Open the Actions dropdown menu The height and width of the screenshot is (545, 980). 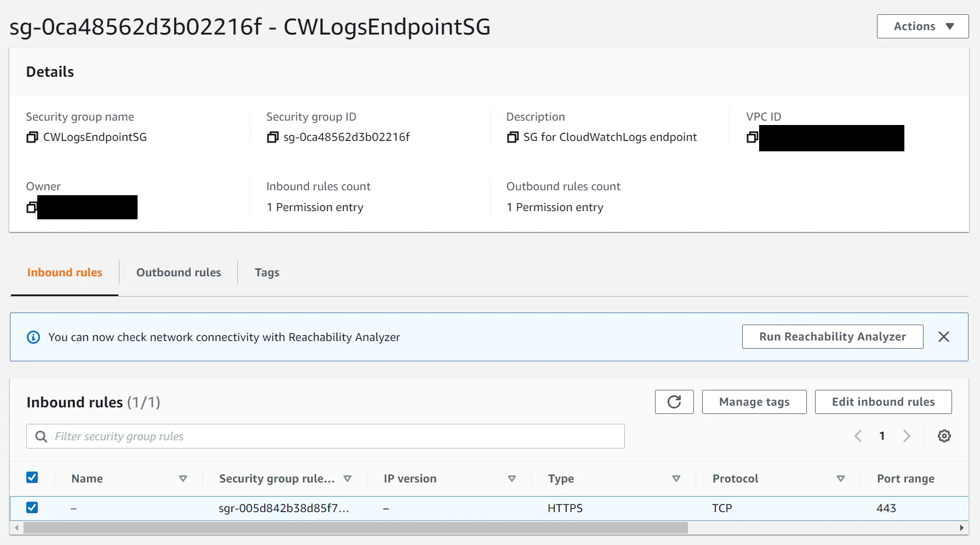coord(922,26)
